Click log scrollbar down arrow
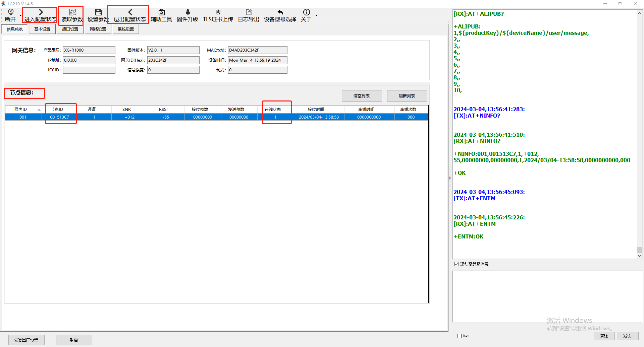Screen dimensions: 644x347 [639, 256]
